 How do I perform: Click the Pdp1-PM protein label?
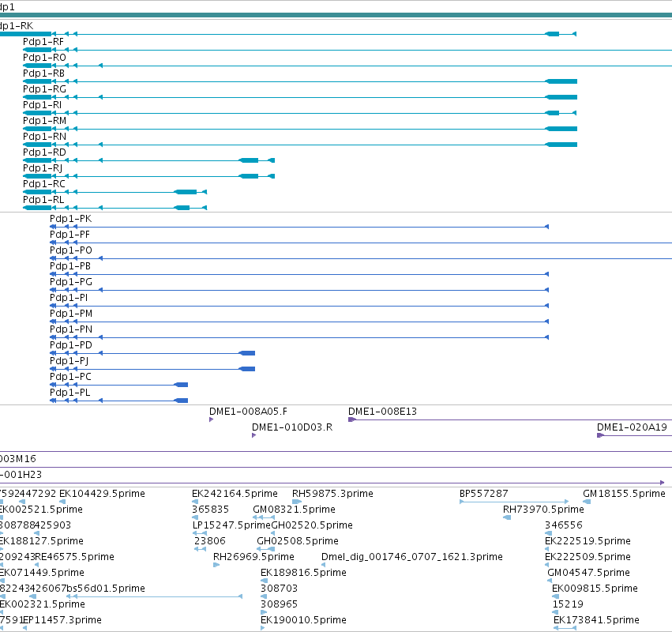point(71,314)
